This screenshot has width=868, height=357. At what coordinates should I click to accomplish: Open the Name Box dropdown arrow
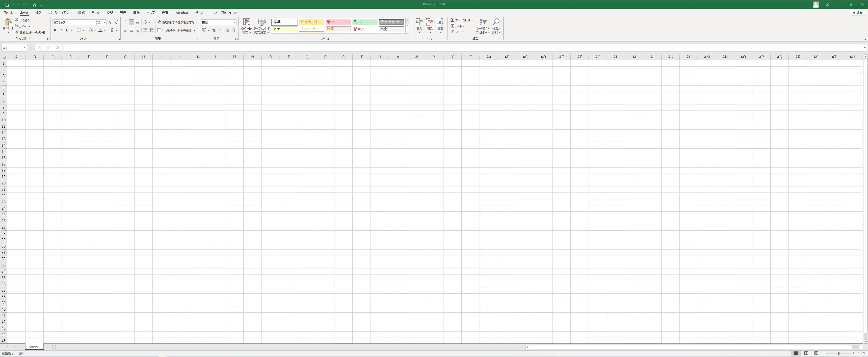24,48
